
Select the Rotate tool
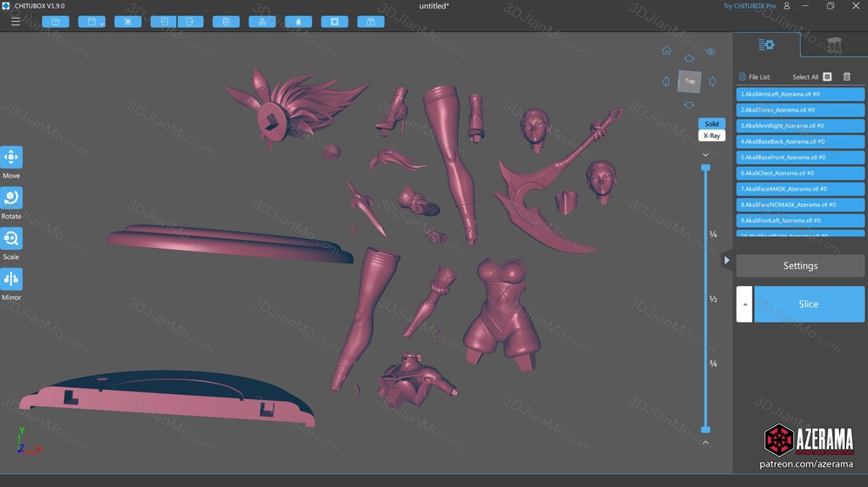[x=11, y=198]
